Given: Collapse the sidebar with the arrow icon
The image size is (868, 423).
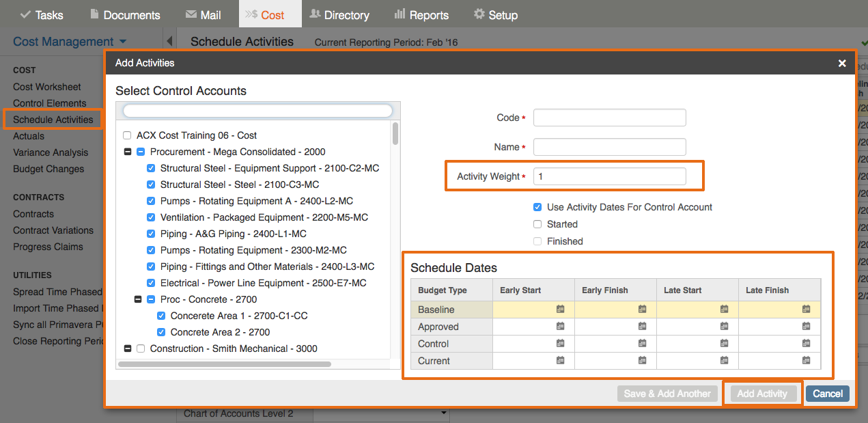Looking at the screenshot, I should pos(169,41).
